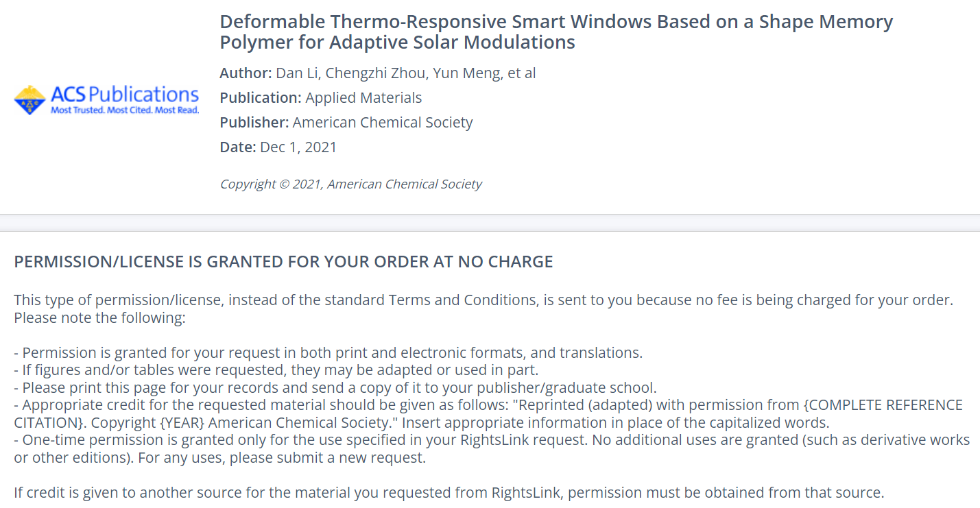Click the 'Most Trusted. Most Cited. Most Read.' tagline
The height and width of the screenshot is (508, 980).
click(x=125, y=110)
